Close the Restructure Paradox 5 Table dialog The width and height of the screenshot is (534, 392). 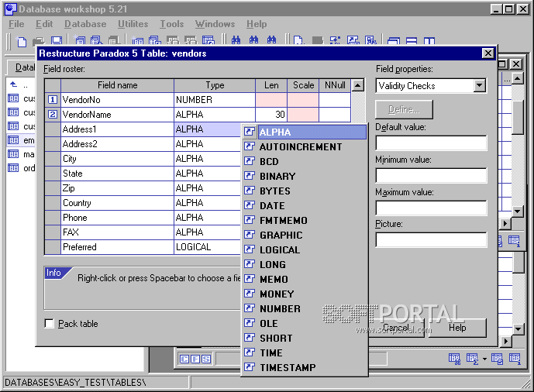(488, 53)
